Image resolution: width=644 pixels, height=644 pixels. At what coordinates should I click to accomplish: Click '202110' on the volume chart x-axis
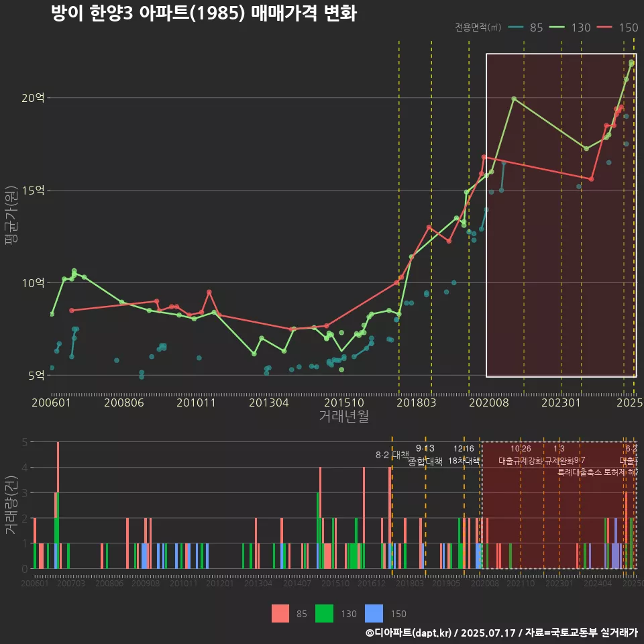521,583
